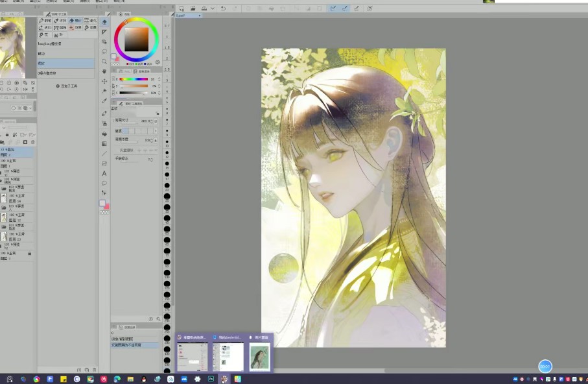588x384 pixels.
Task: Select the Gradient tool
Action: pos(104,143)
